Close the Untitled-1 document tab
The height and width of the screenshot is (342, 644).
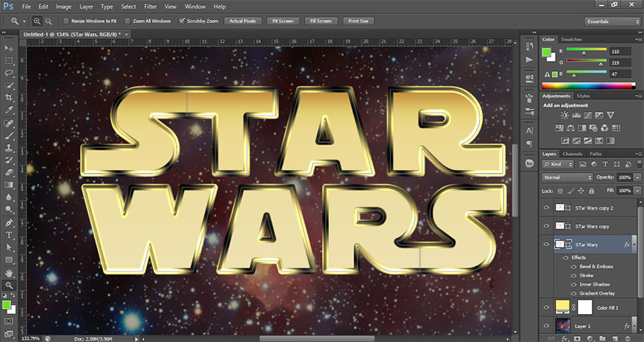[x=127, y=35]
